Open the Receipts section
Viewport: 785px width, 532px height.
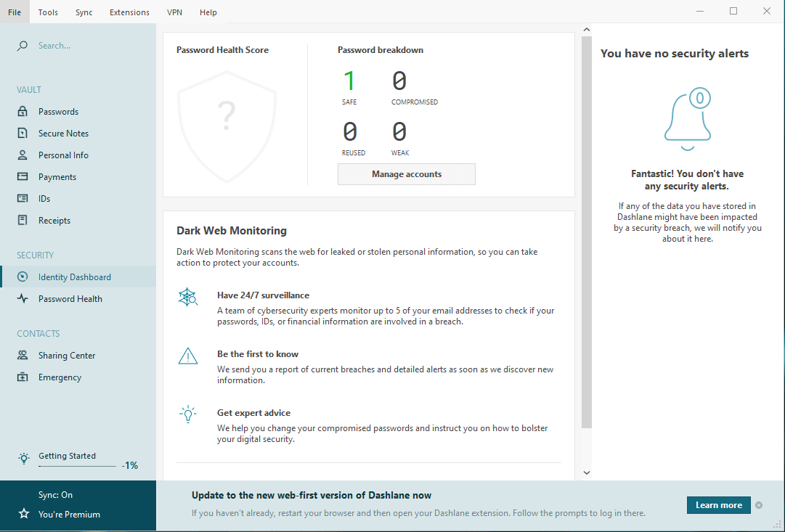click(78, 220)
